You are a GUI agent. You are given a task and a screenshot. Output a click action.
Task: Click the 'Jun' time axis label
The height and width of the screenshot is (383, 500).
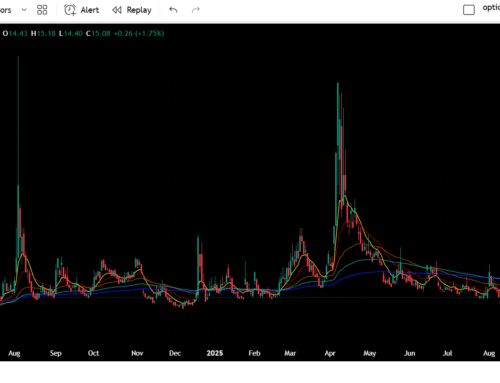pyautogui.click(x=410, y=353)
